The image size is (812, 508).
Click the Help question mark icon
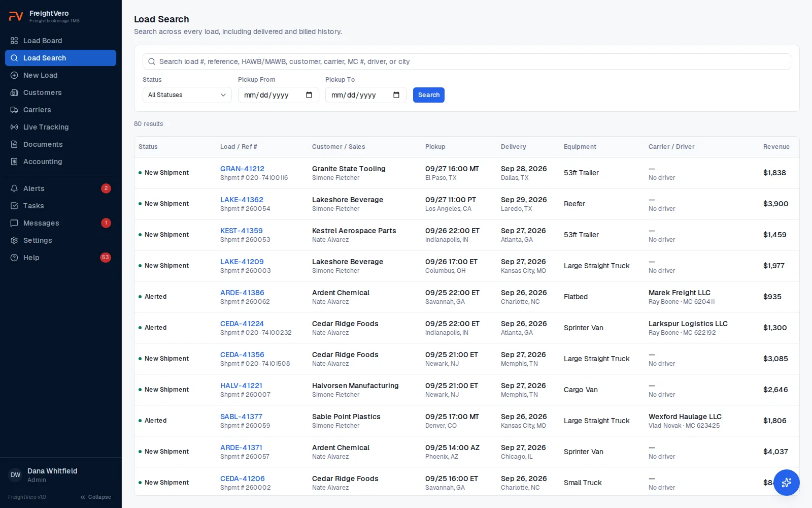click(14, 258)
